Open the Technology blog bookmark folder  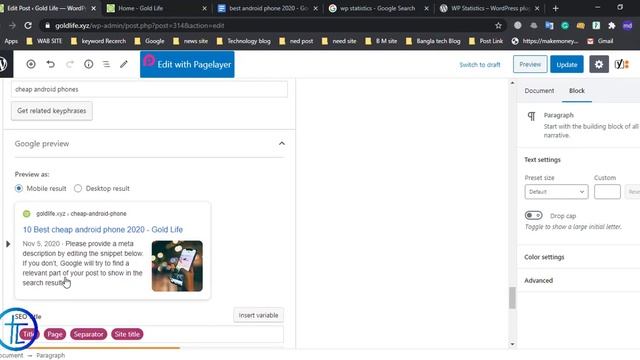pyautogui.click(x=244, y=41)
